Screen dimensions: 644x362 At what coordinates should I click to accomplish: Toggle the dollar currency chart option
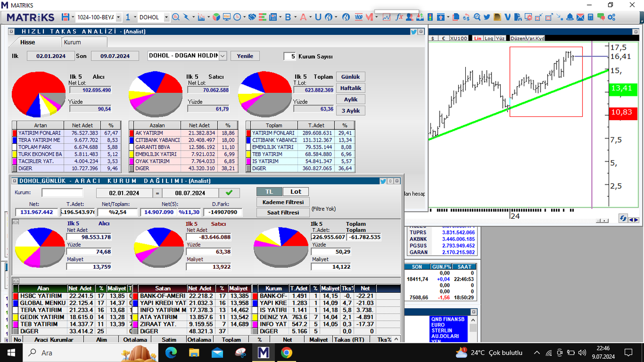(x=433, y=39)
